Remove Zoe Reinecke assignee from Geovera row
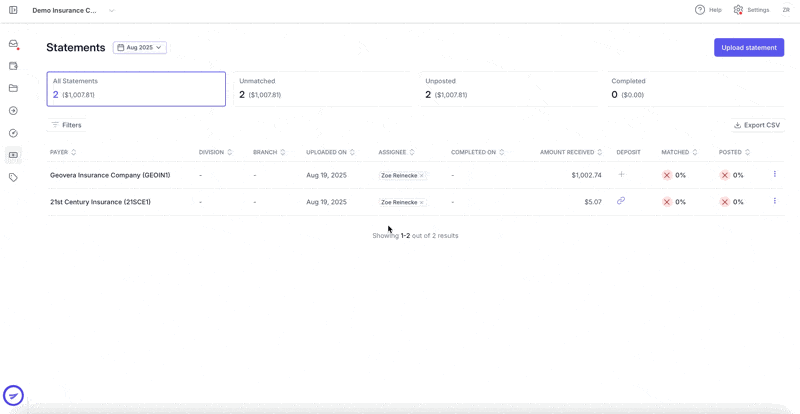This screenshot has height=414, width=800. pyautogui.click(x=421, y=176)
